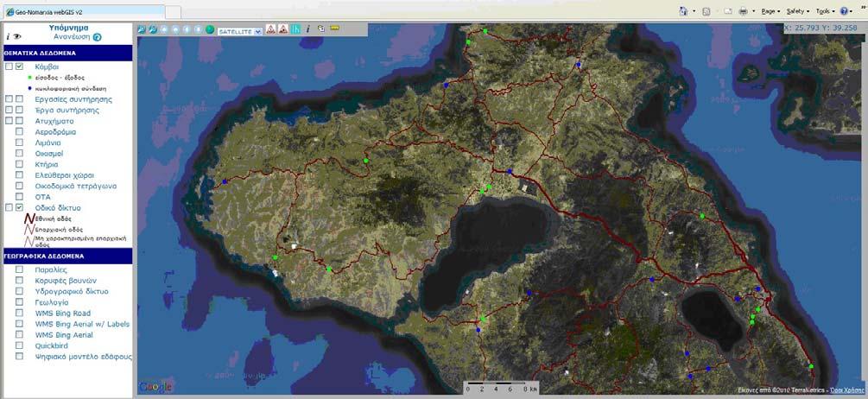
Task: Enable Εργασίες συντήρησης layer visibility checkbox
Action: click(x=19, y=99)
